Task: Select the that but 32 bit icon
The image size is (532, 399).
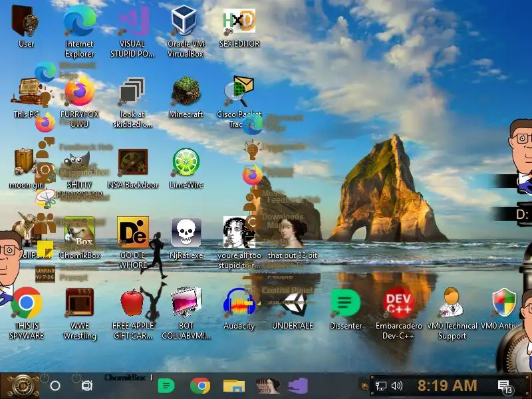Action: tap(293, 238)
